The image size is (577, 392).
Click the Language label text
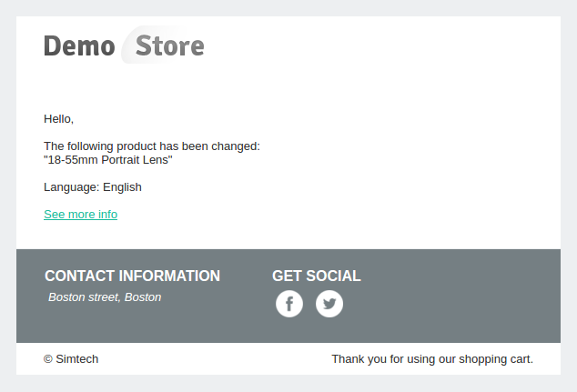click(72, 187)
